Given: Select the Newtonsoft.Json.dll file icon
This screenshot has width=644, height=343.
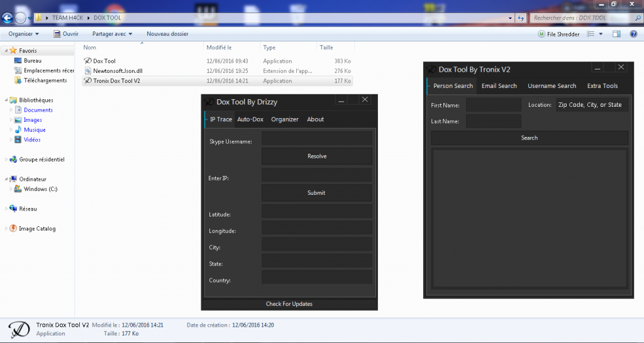Looking at the screenshot, I should coord(88,71).
